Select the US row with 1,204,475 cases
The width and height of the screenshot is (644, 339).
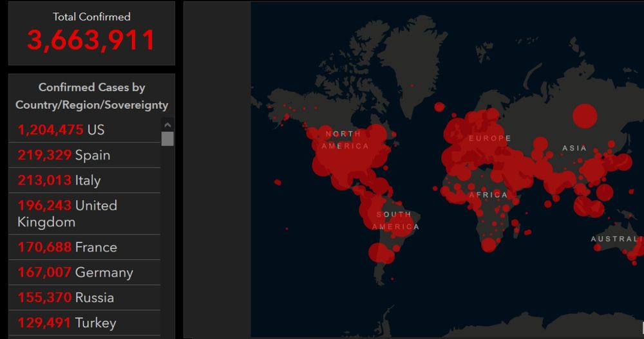[84, 130]
